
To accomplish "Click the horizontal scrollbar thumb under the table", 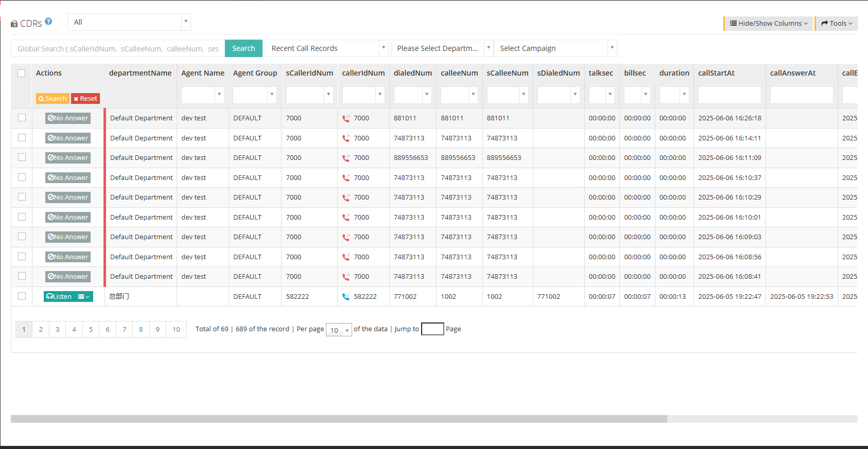I will click(x=339, y=419).
